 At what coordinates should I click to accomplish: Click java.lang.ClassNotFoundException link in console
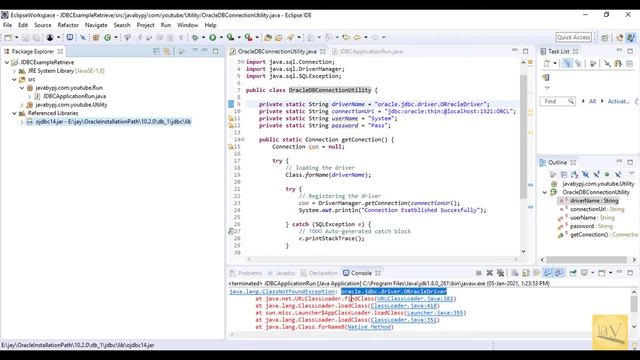click(x=282, y=292)
